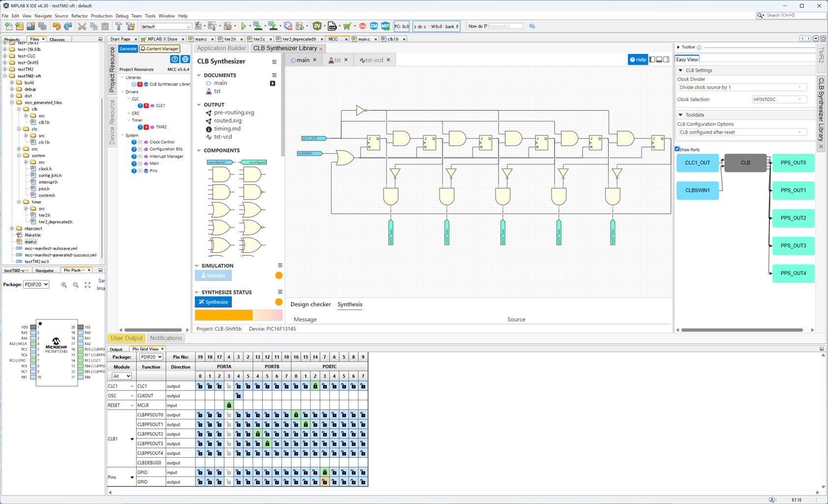Screen dimensions: 828x504
Task: Toggle CLBPPSOUT1 green locked pin
Action: pyautogui.click(x=306, y=424)
